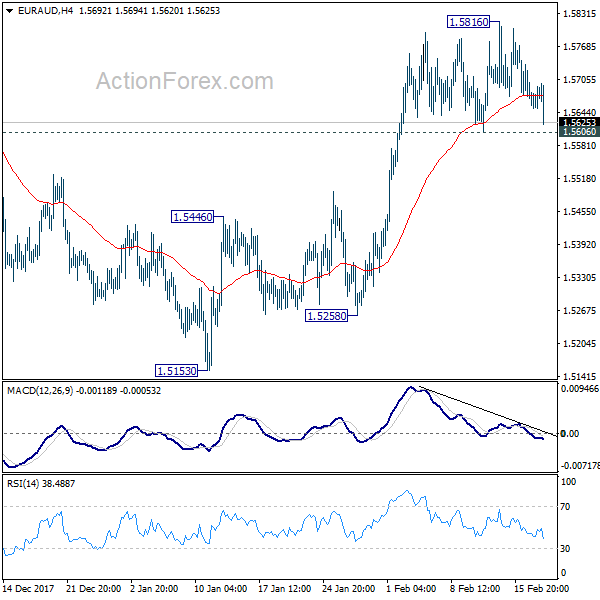Select the 10 Jan 04:00 date label
600x600 pixels.
[x=220, y=588]
